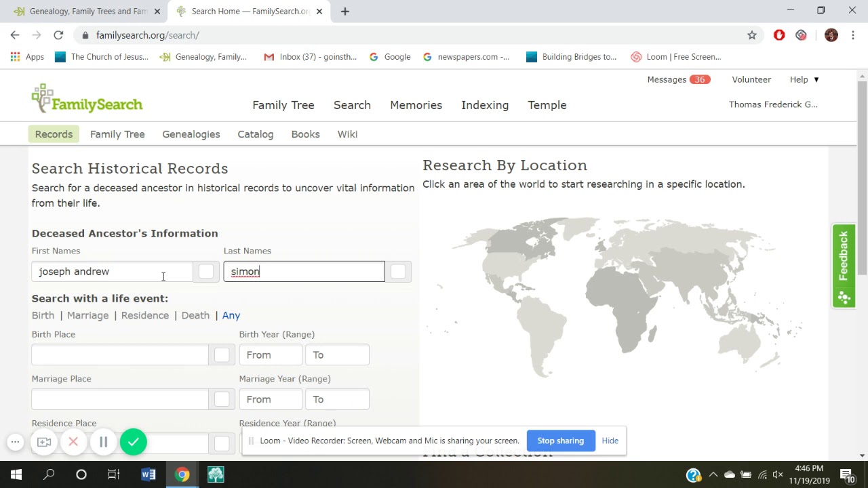Select the Catalog sub-tab

[256, 134]
